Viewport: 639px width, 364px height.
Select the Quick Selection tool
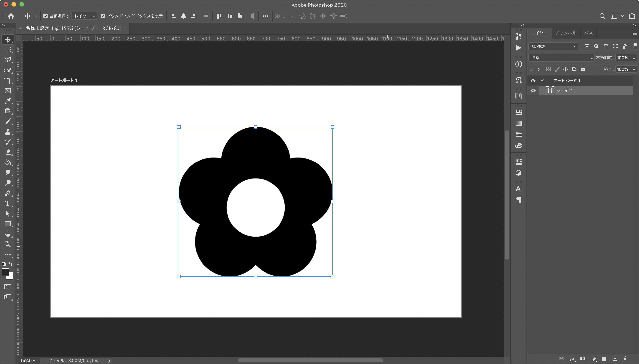7,70
